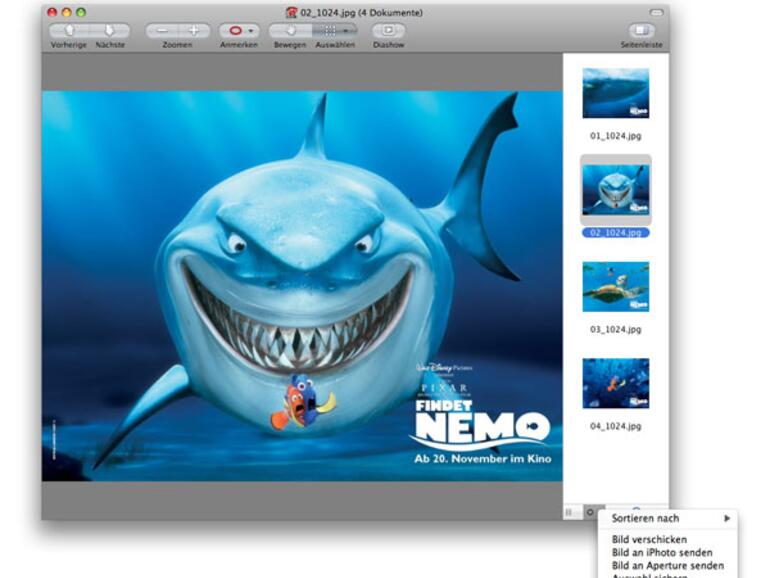
Task: Expand the Sortieren nach submenu arrow
Action: 727,518
